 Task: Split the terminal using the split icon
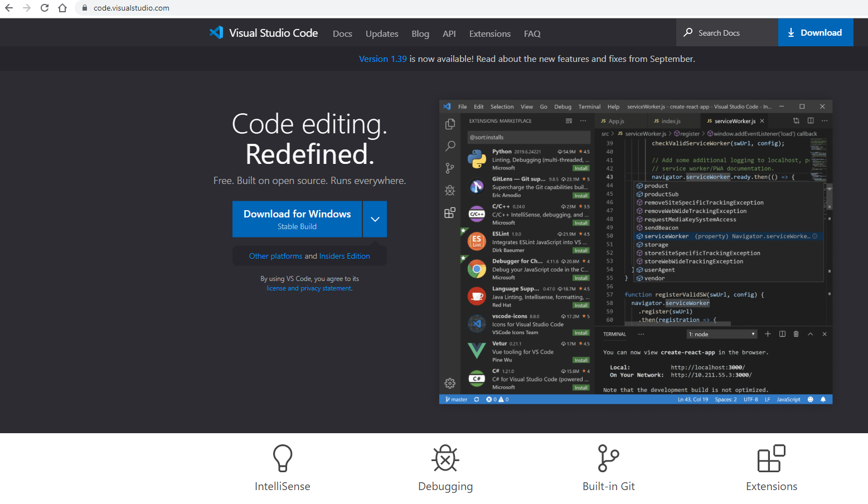[x=782, y=334]
